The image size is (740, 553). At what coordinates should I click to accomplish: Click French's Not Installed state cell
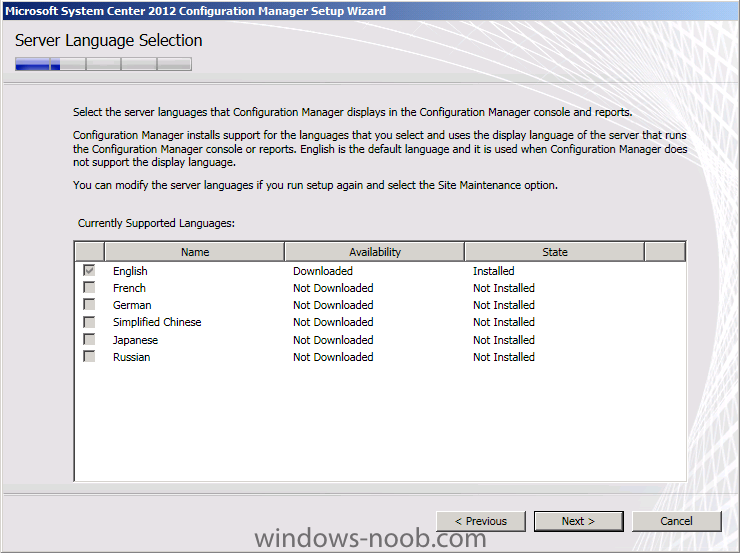click(x=504, y=288)
